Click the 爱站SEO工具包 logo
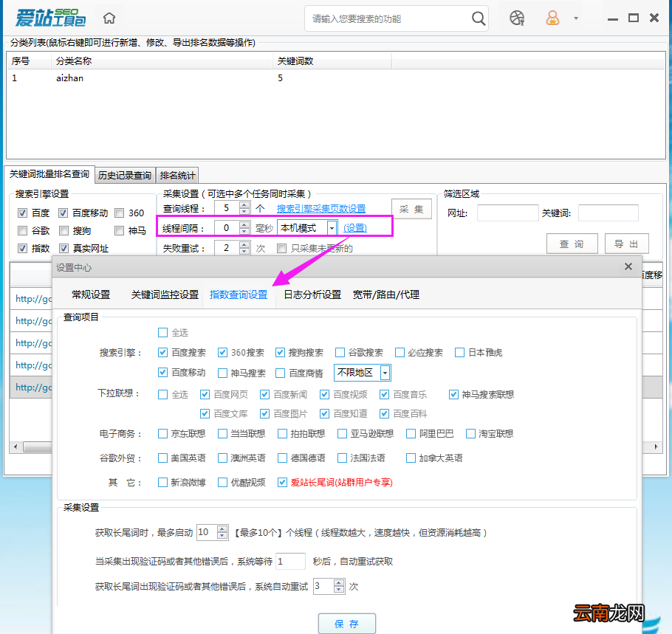 tap(50, 18)
